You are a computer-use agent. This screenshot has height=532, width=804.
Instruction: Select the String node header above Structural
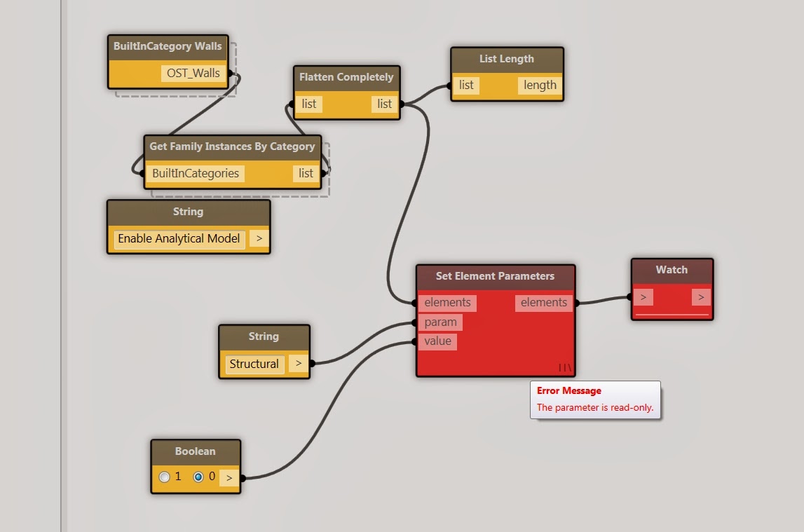(264, 336)
